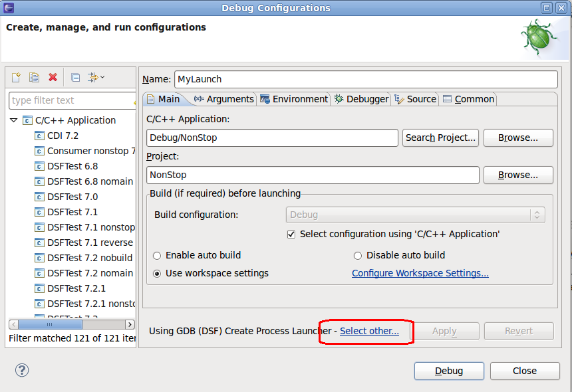
Task: Duplicate the selected launch configuration
Action: [35, 77]
